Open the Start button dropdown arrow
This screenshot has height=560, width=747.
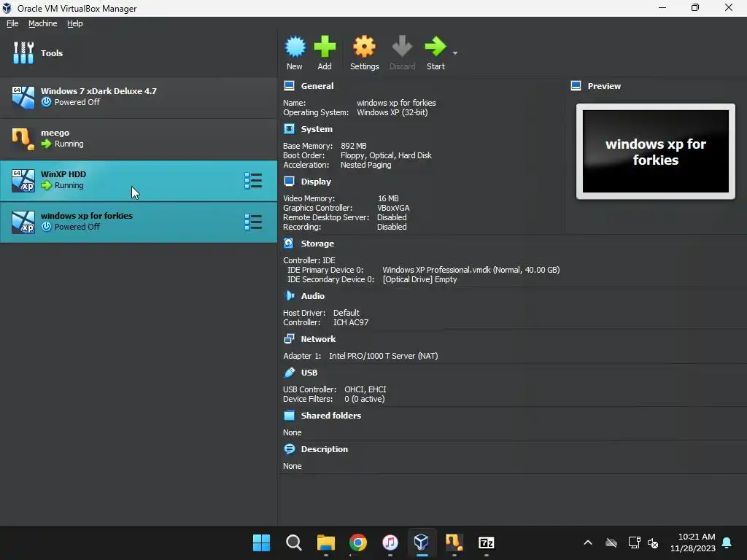pos(455,52)
